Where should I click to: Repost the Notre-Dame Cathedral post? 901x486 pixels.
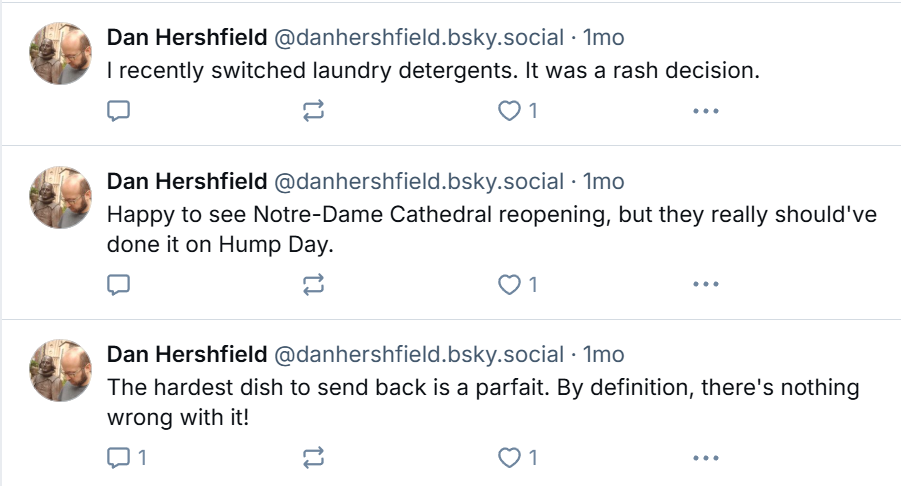[x=313, y=284]
